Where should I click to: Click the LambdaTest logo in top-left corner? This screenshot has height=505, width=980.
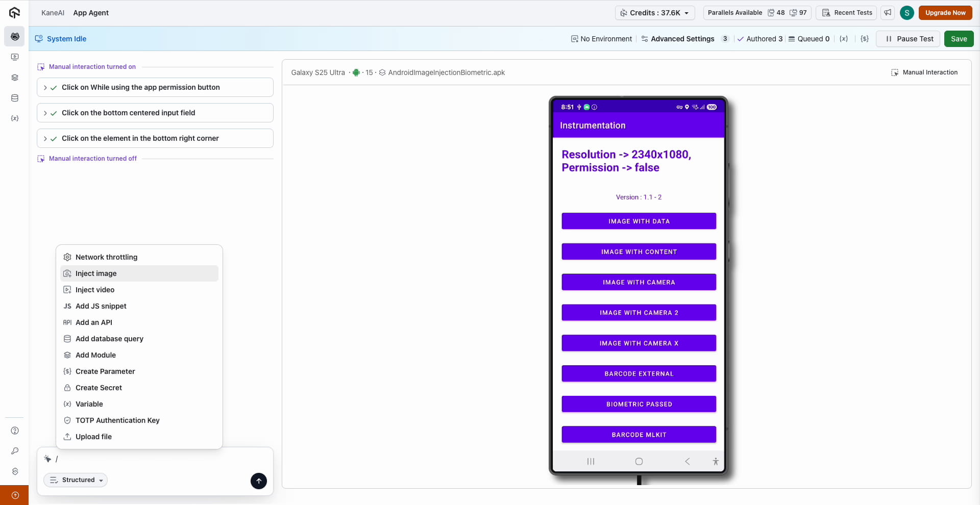click(x=14, y=13)
